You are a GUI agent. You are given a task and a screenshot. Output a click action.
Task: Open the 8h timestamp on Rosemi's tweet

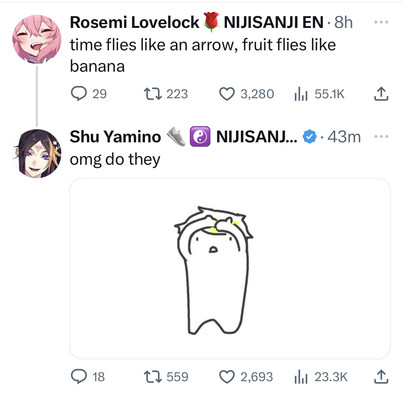[x=343, y=23]
